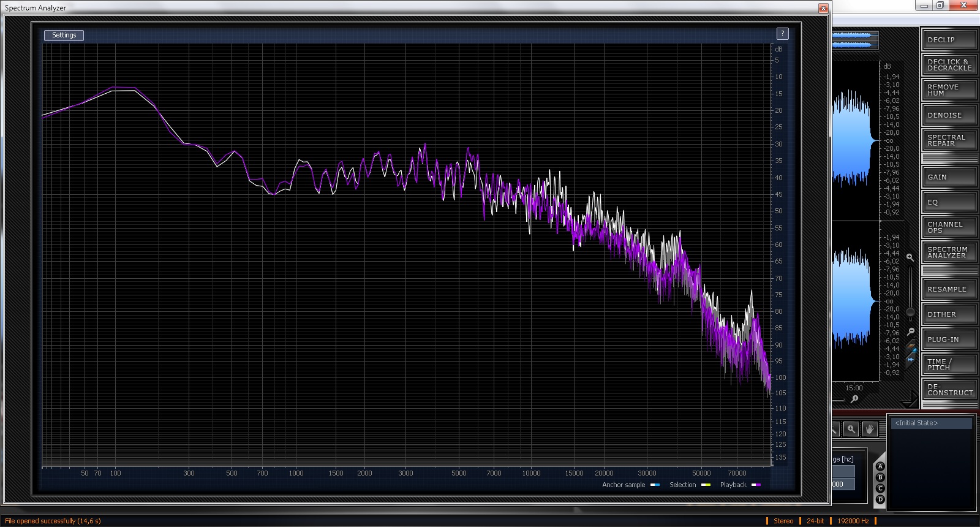The width and height of the screenshot is (980, 527).
Task: Open the Remove Hum module
Action: (949, 90)
